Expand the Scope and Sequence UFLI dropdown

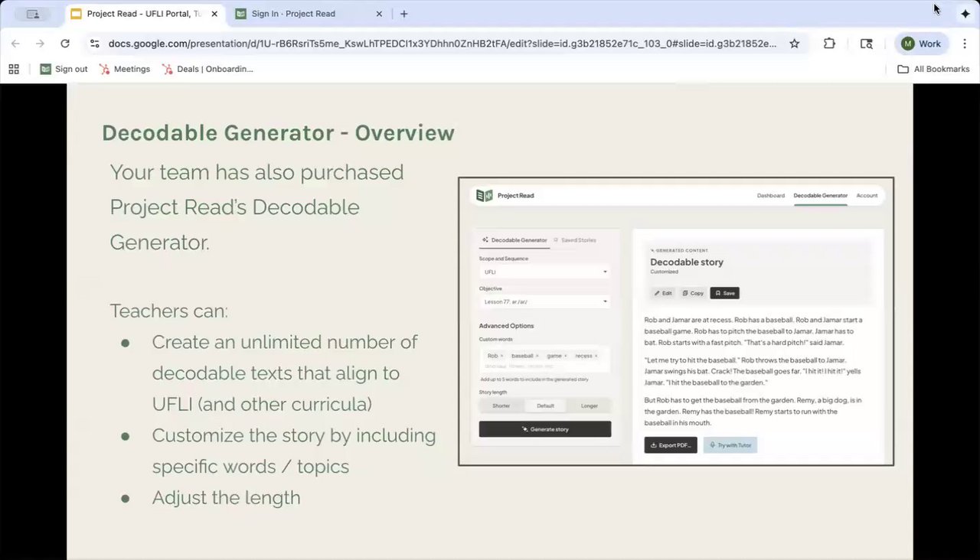[544, 272]
